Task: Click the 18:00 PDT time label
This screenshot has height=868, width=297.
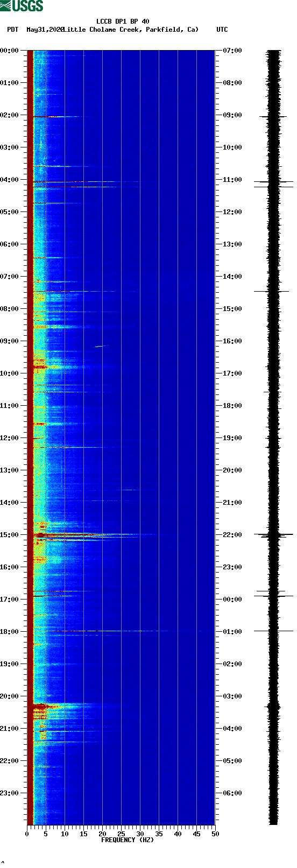Action: (10, 632)
